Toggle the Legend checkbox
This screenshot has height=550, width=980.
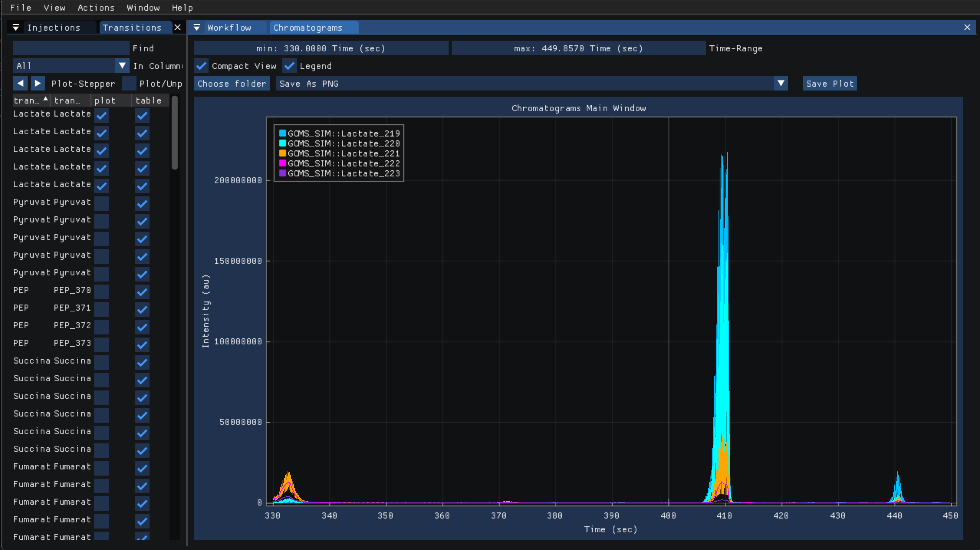tap(289, 66)
